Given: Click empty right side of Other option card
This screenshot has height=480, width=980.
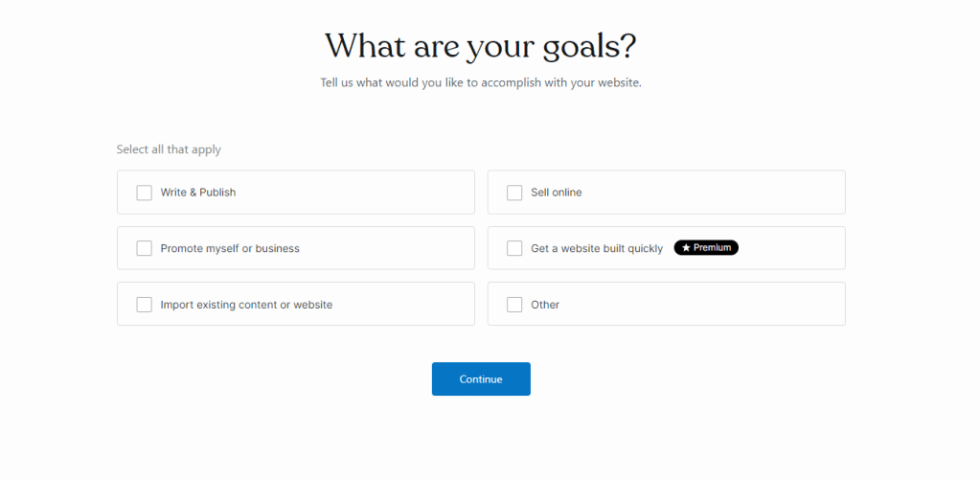Looking at the screenshot, I should tap(747, 305).
